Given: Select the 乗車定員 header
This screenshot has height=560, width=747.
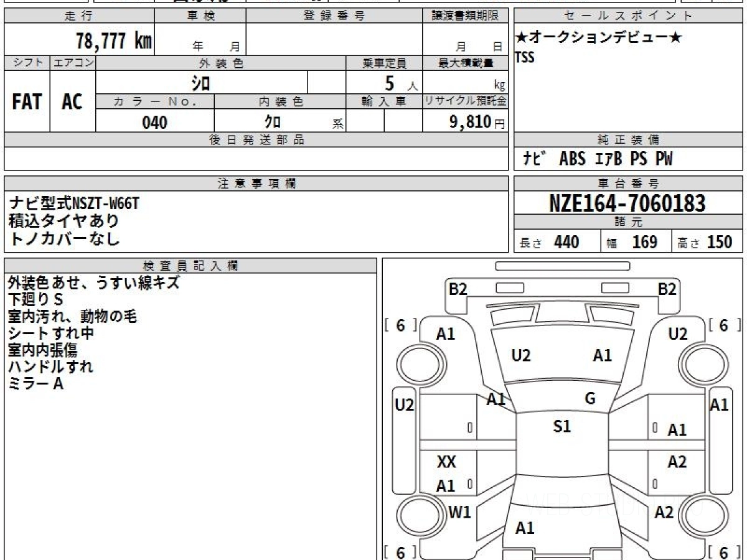Looking at the screenshot, I should (384, 63).
